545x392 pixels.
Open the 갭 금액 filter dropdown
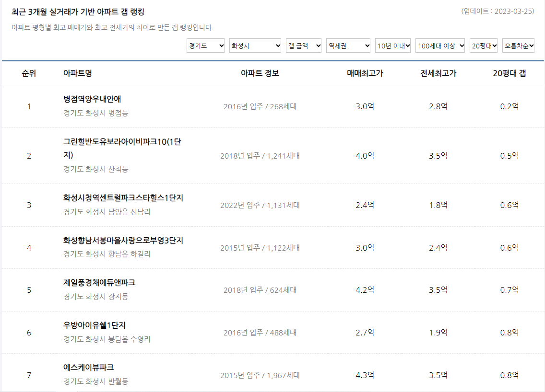303,46
